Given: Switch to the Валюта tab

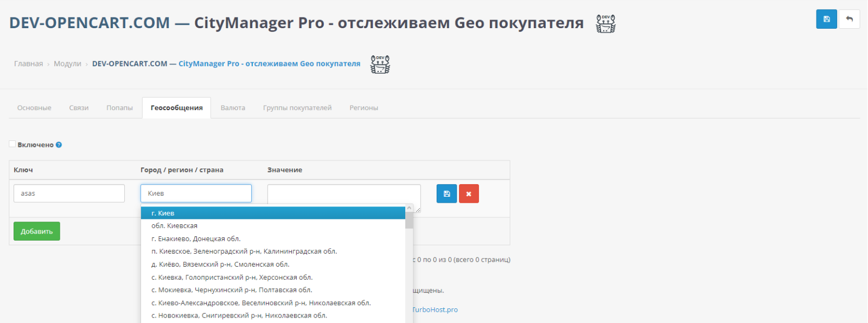Looking at the screenshot, I should pyautogui.click(x=233, y=108).
